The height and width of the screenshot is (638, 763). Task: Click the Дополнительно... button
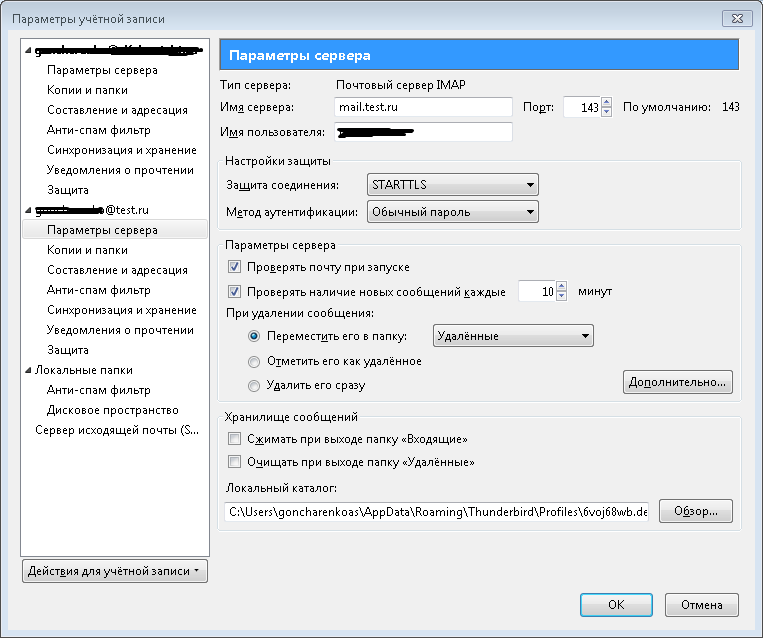click(678, 382)
